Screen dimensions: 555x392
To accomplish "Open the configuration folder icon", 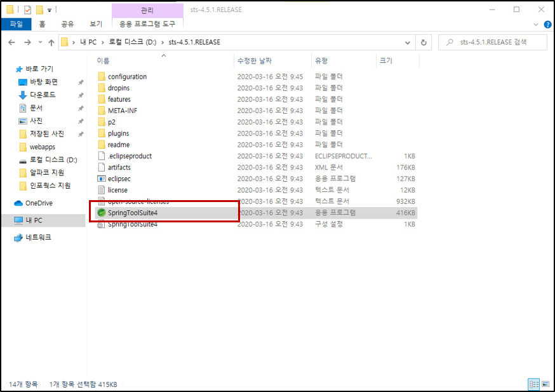I will coord(102,76).
